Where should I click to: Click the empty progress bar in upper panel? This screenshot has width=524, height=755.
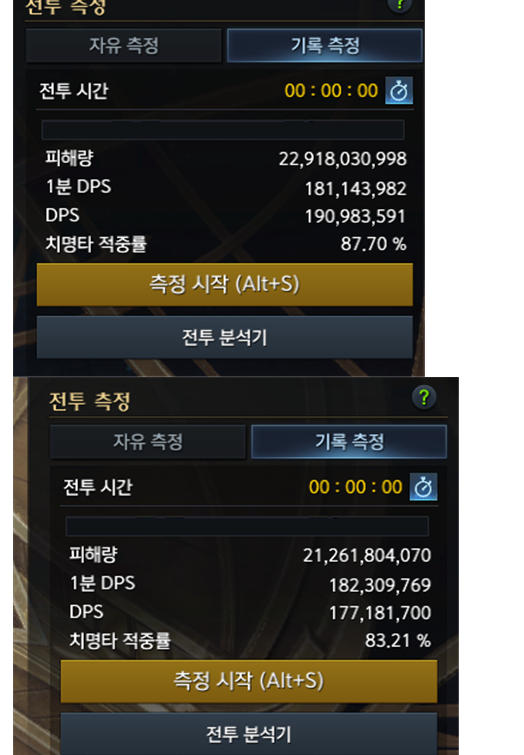point(223,130)
